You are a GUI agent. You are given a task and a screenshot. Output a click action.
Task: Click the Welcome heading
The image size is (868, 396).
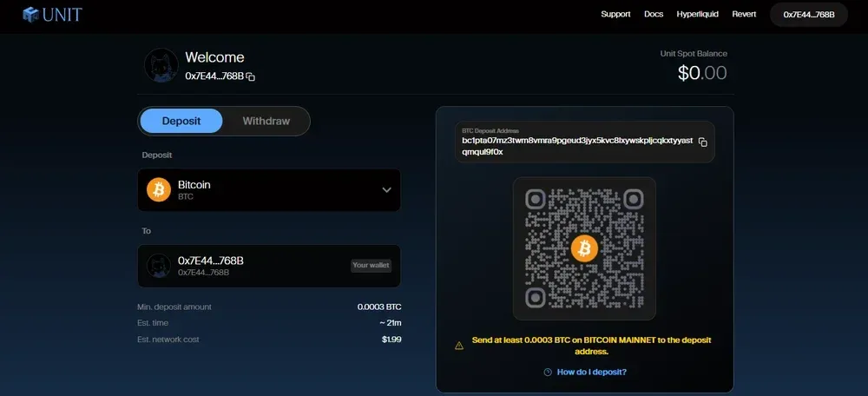click(214, 57)
